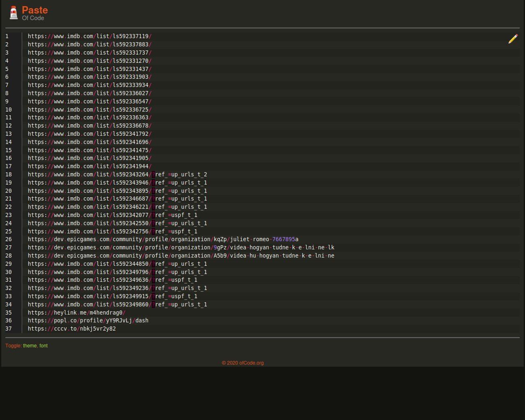525x420 pixels.
Task: Select the epicgames juliet-romeo URL
Action: 163,239
